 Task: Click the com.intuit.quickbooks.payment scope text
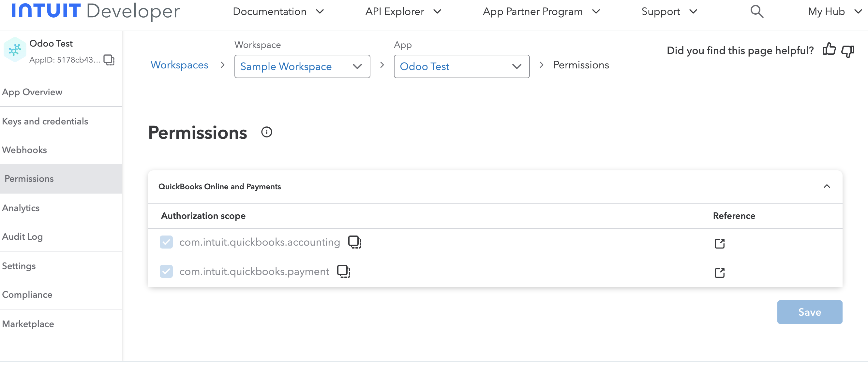click(254, 271)
